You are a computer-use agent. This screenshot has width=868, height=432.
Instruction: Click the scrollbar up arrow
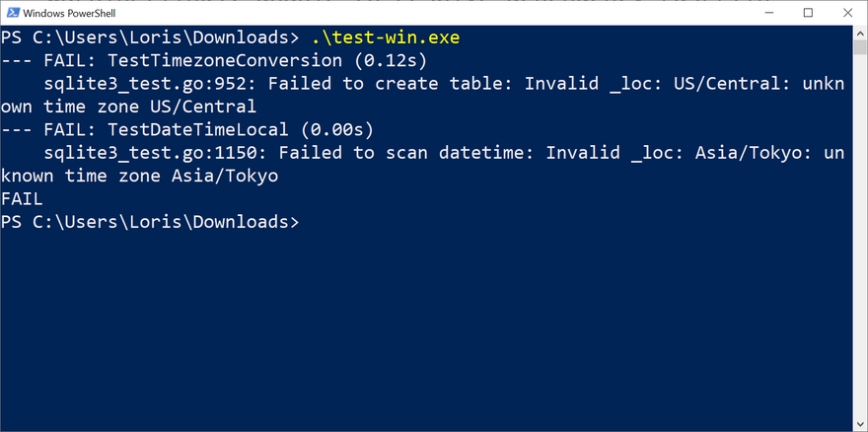tap(859, 33)
